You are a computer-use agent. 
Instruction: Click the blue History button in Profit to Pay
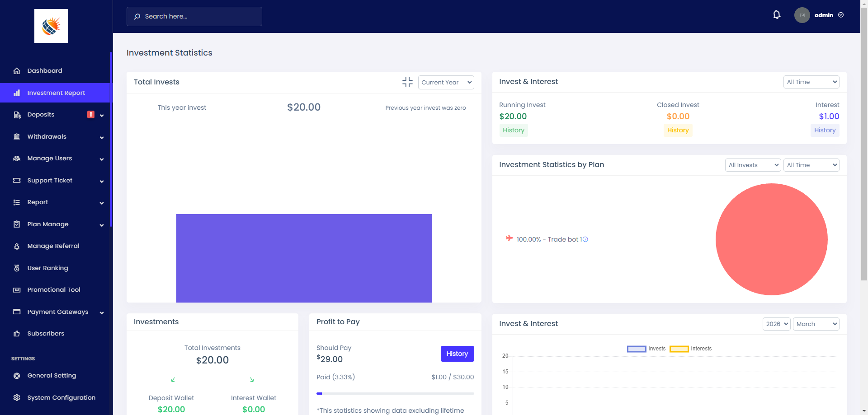pyautogui.click(x=457, y=354)
